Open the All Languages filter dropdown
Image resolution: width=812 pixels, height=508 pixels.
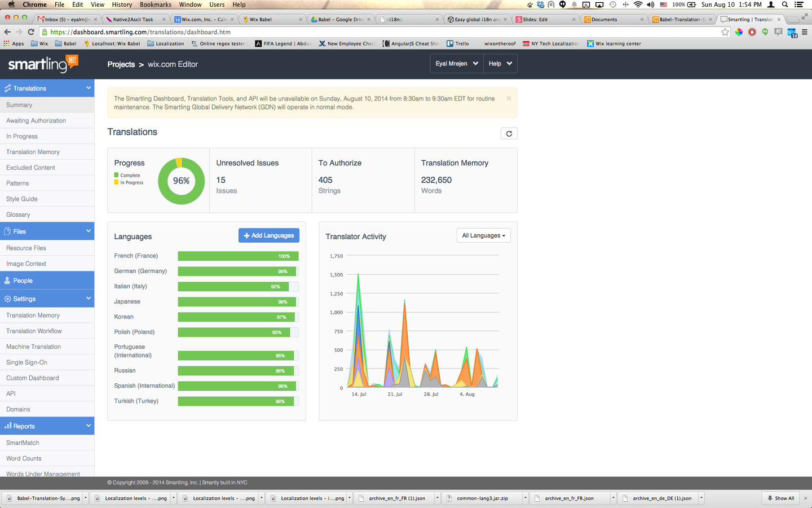click(484, 235)
